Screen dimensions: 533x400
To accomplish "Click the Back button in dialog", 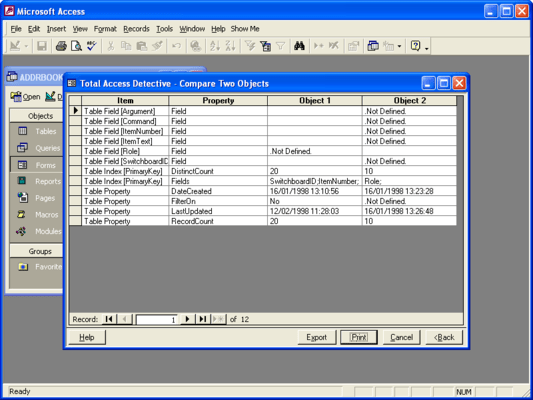I will point(444,337).
